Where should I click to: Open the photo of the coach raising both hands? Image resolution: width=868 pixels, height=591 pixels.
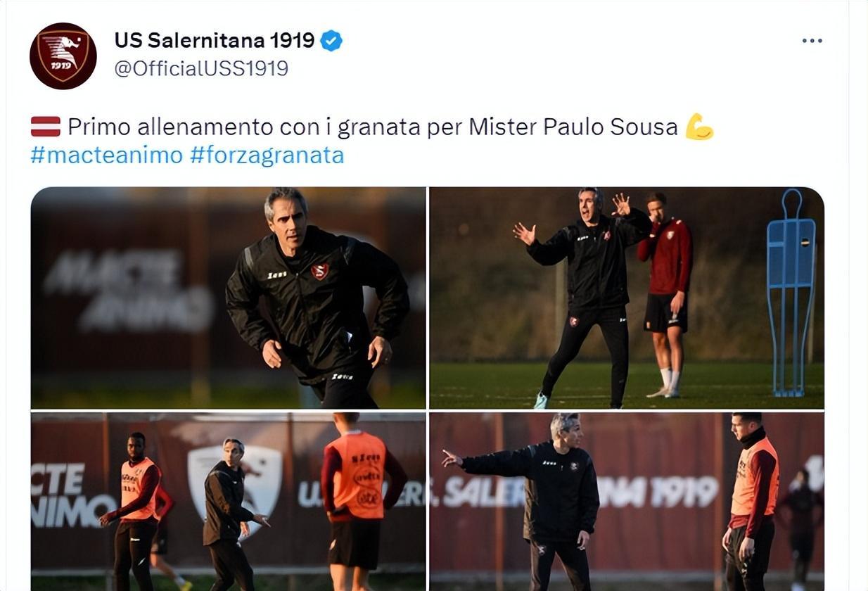tap(627, 298)
